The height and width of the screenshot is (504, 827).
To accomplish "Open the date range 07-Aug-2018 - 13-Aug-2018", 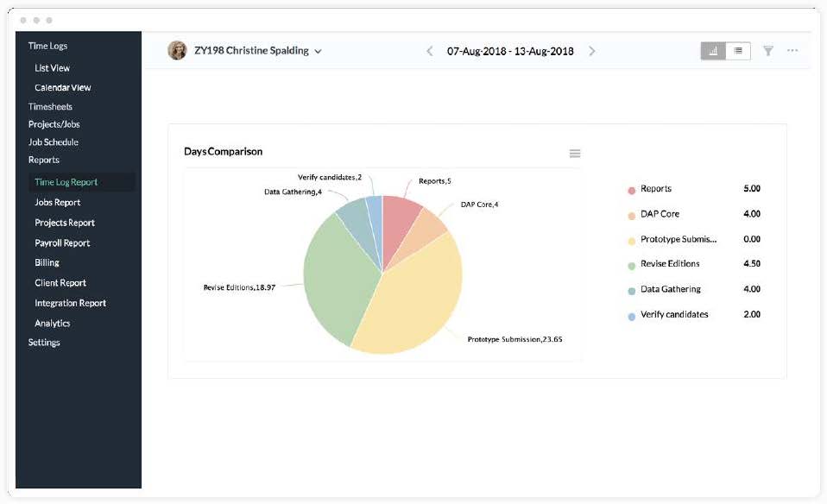I will click(x=510, y=51).
